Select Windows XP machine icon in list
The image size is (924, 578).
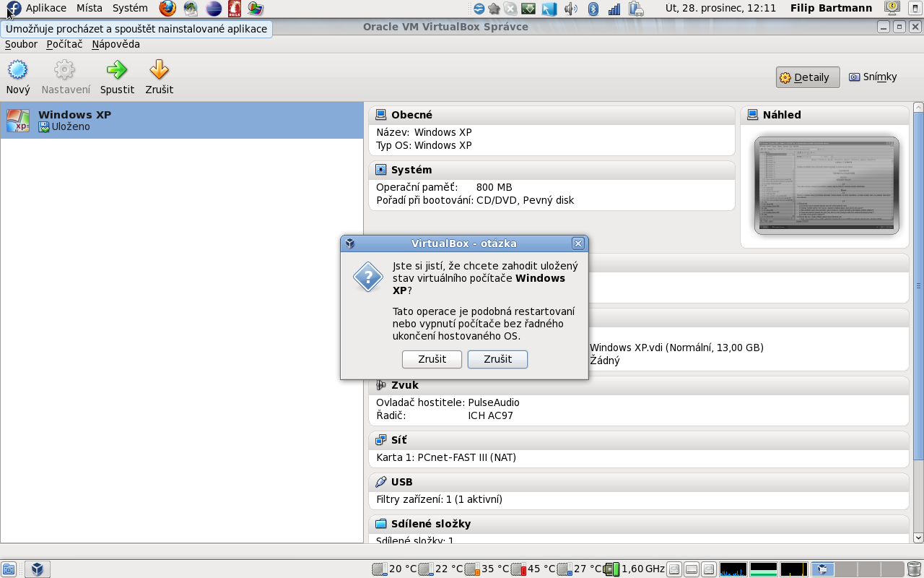click(18, 121)
